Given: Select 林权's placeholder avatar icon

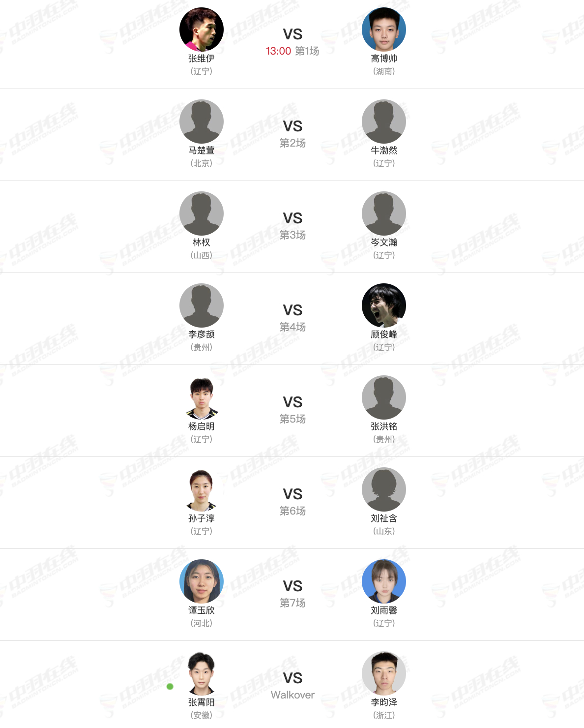Looking at the screenshot, I should tap(202, 213).
